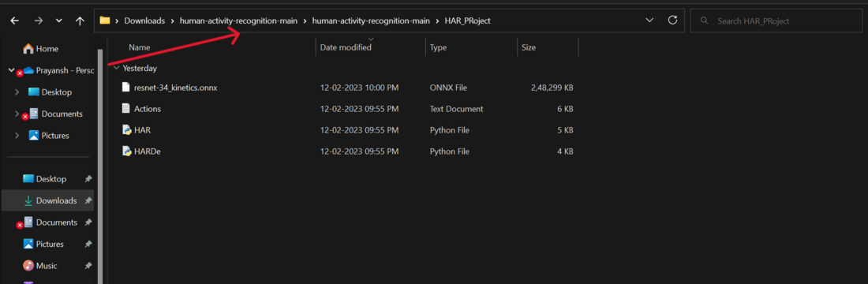Screen dimensions: 868x284
Task: Unpin Desktop using its pin icon
Action: (88, 179)
